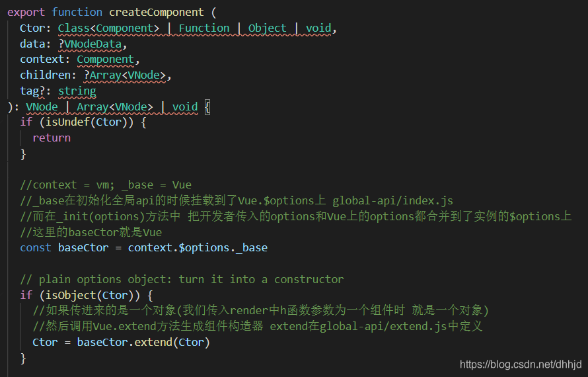
Task: Click 'baseCtor.extend(Ctor)' call
Action: (143, 342)
